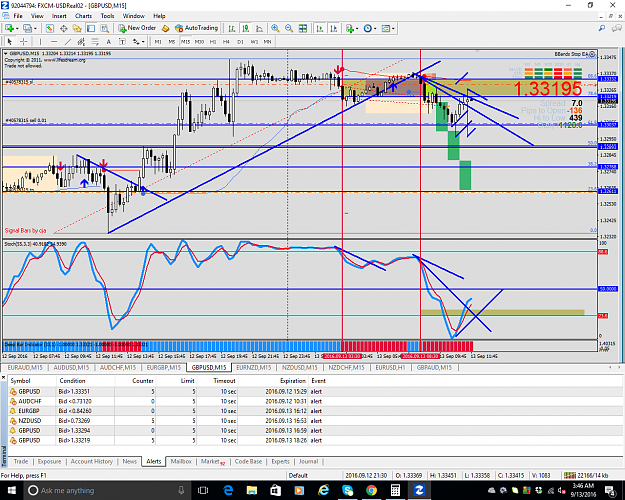Viewport: 625px width, 500px height.
Task: Select the Text Label tool
Action: coord(122,41)
